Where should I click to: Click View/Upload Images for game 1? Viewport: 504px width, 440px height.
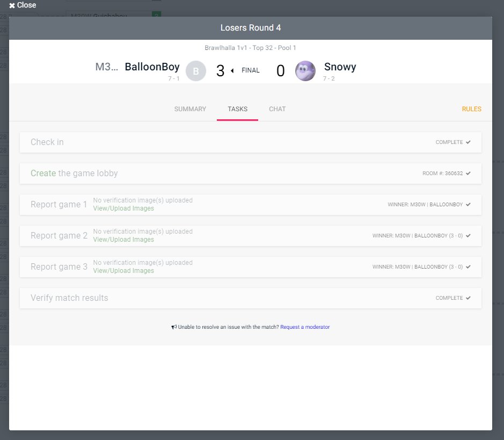tap(123, 208)
